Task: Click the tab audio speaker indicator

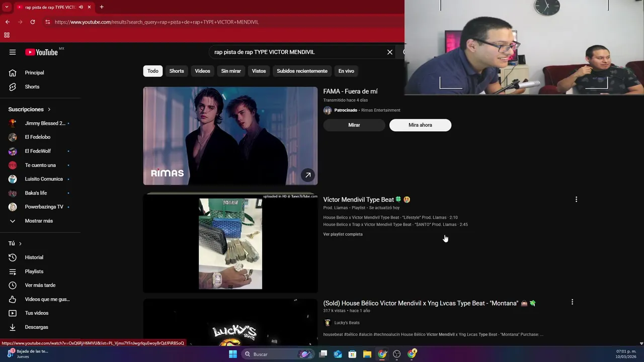Action: click(81, 7)
